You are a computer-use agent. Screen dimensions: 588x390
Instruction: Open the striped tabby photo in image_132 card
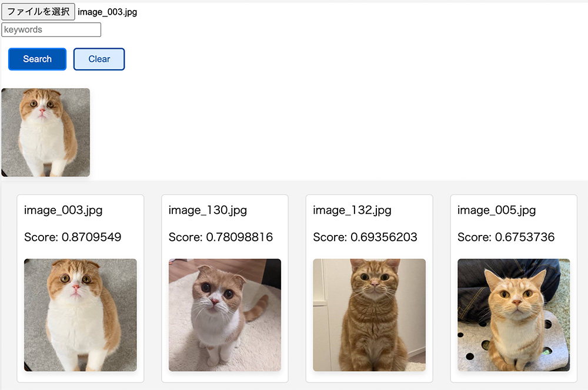[x=369, y=315]
